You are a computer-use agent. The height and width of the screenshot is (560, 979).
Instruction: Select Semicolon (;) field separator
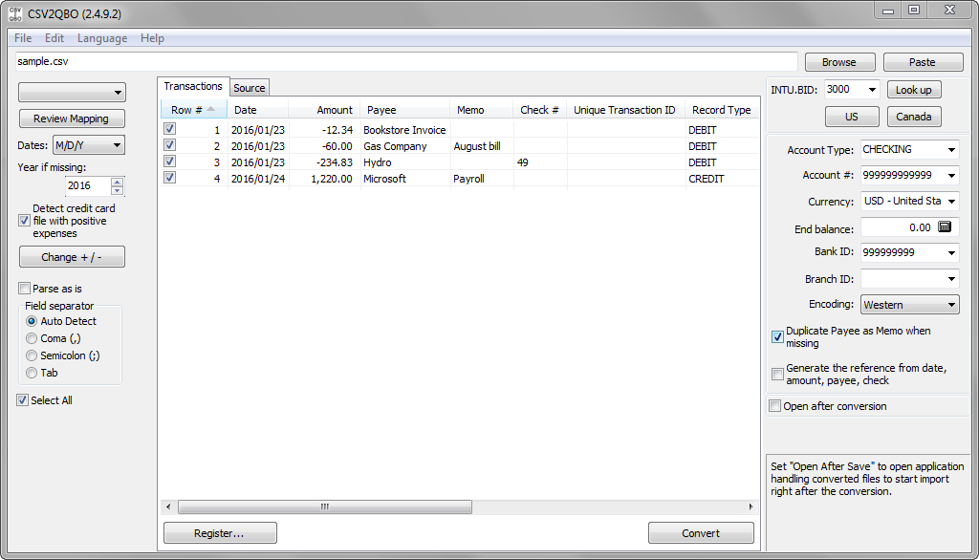click(x=32, y=355)
